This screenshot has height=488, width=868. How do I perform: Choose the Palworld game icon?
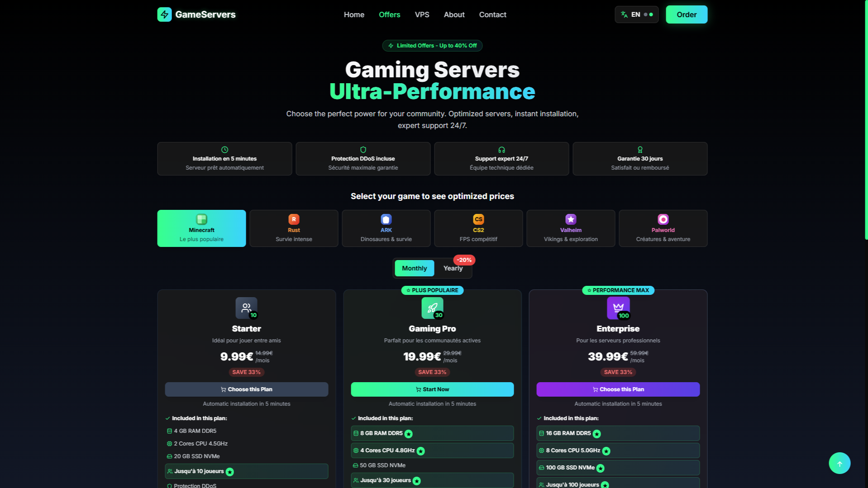[663, 219]
